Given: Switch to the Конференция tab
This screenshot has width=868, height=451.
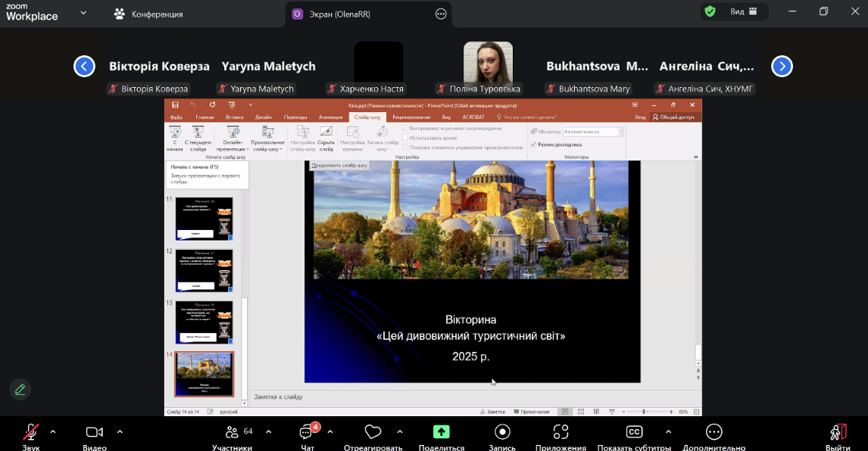Looking at the screenshot, I should tap(148, 14).
